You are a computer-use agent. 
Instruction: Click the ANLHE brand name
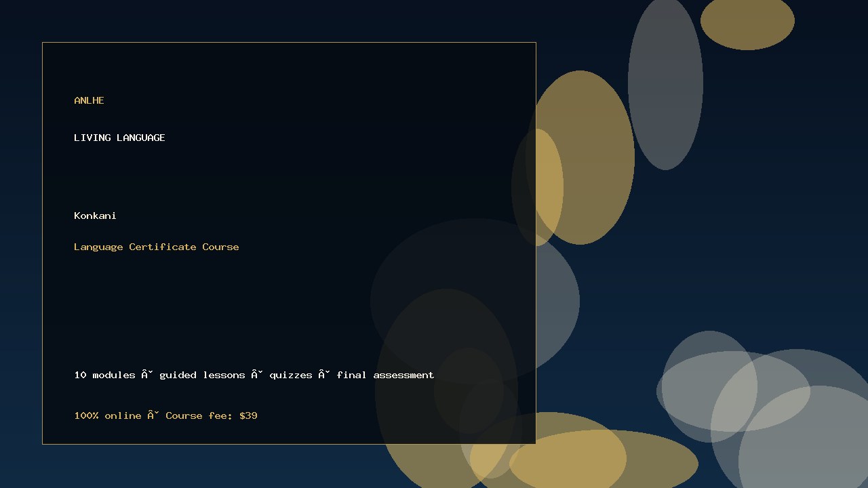(x=89, y=100)
